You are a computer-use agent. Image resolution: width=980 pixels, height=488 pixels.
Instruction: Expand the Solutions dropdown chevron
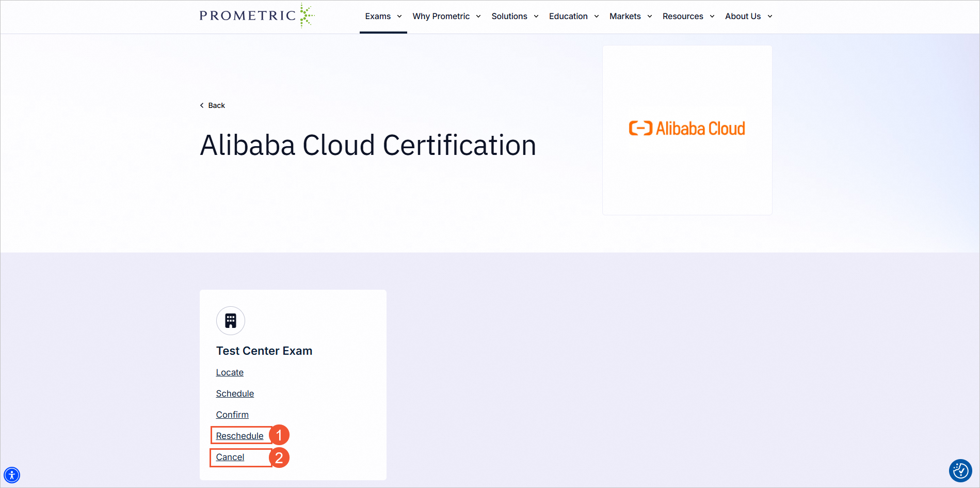point(536,17)
